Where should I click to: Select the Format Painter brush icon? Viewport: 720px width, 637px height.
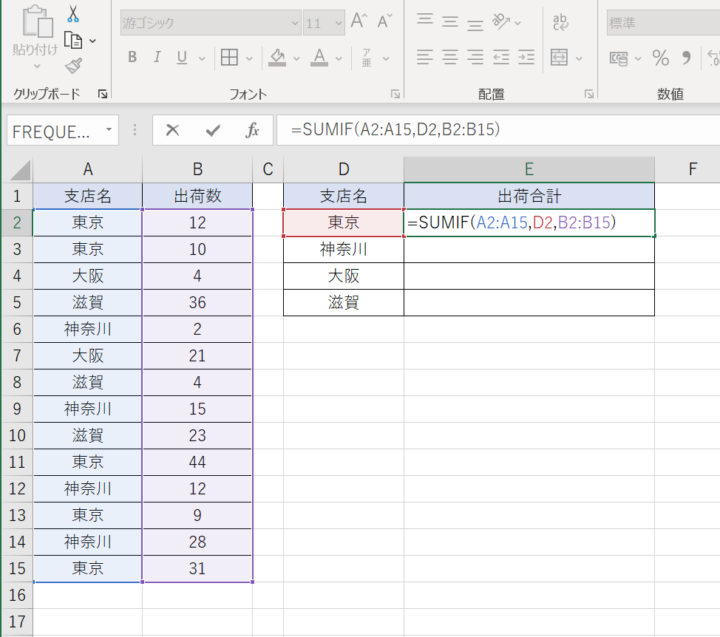click(73, 66)
